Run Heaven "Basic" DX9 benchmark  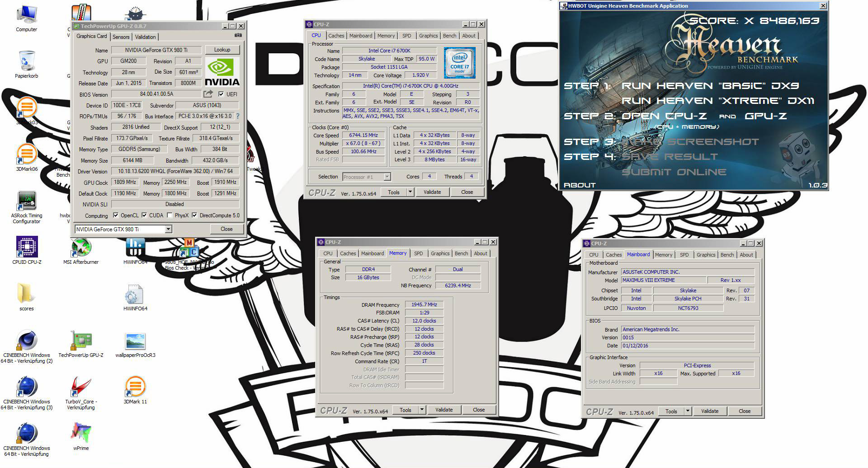click(x=710, y=86)
